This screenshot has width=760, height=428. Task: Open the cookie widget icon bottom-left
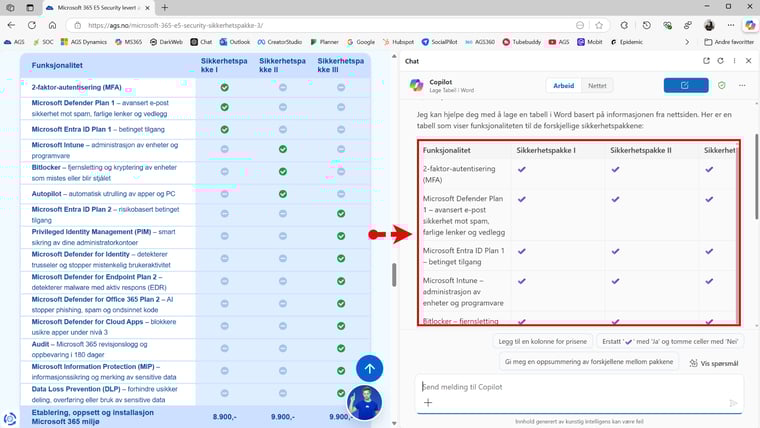[x=10, y=418]
